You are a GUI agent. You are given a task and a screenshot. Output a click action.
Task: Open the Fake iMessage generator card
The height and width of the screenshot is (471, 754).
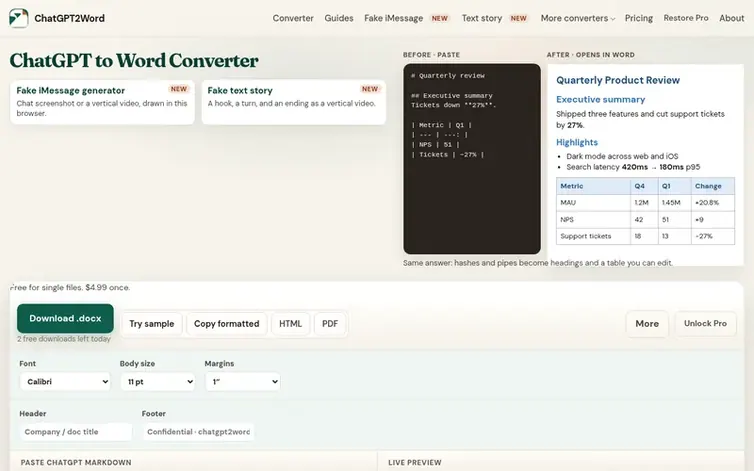(102, 102)
